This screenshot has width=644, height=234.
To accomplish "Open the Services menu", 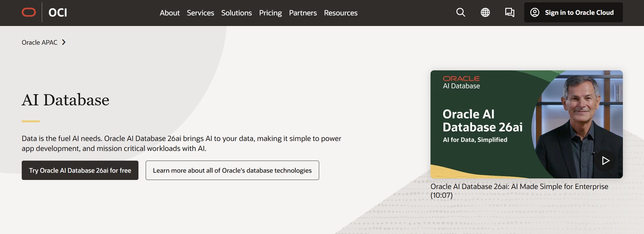I will (x=200, y=13).
